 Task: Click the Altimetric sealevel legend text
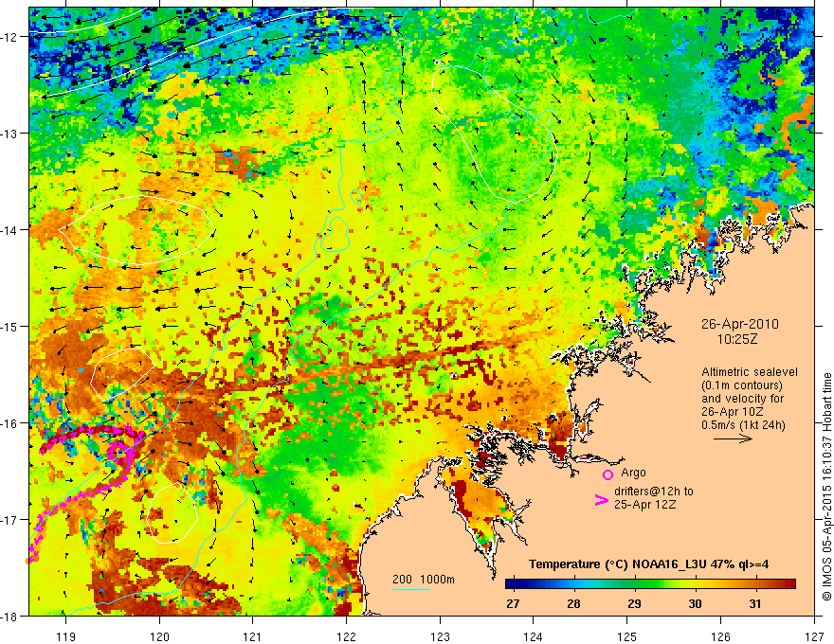point(750,372)
